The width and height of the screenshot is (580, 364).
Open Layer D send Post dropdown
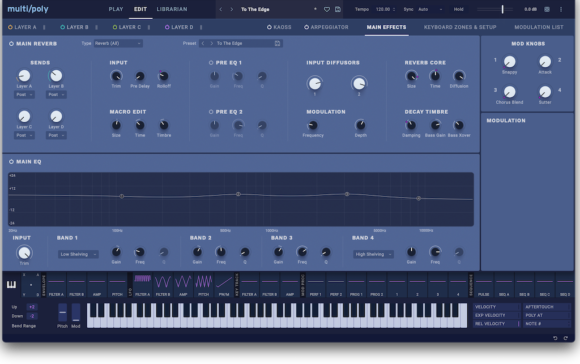(56, 135)
